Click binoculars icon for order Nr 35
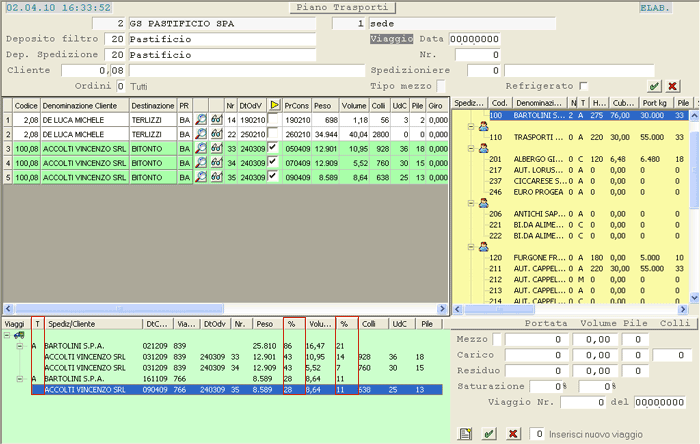 (x=217, y=177)
